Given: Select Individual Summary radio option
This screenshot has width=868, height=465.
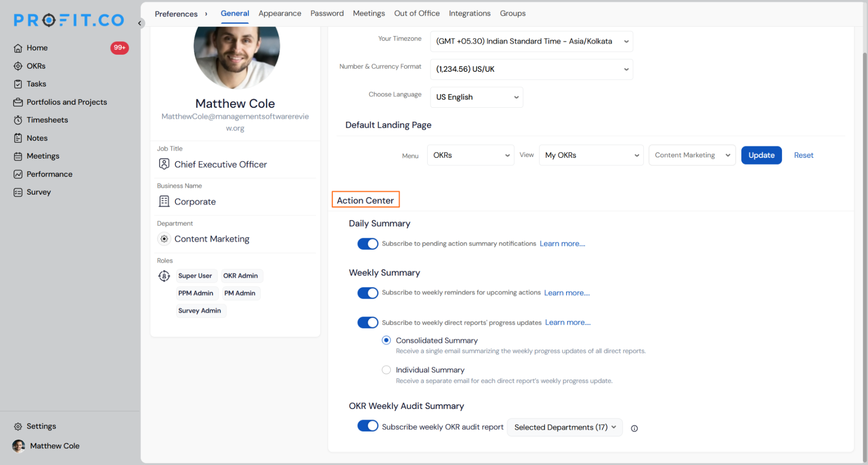Looking at the screenshot, I should (386, 370).
